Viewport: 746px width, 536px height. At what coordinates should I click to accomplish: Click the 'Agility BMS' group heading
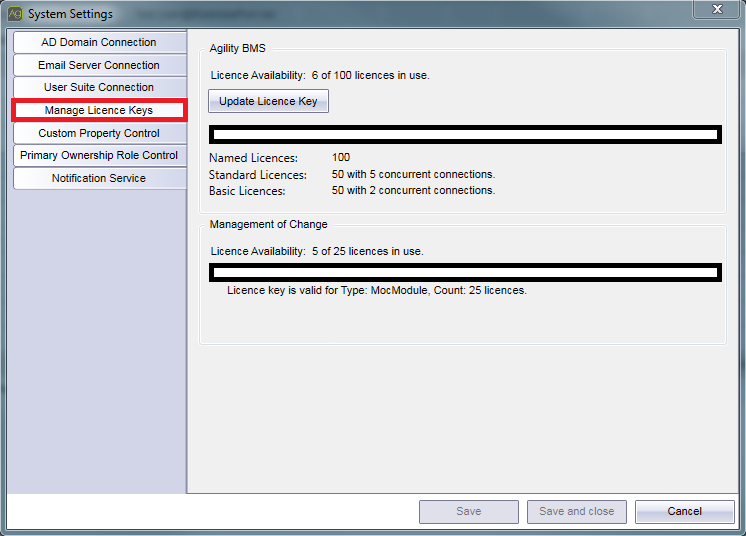[x=237, y=49]
